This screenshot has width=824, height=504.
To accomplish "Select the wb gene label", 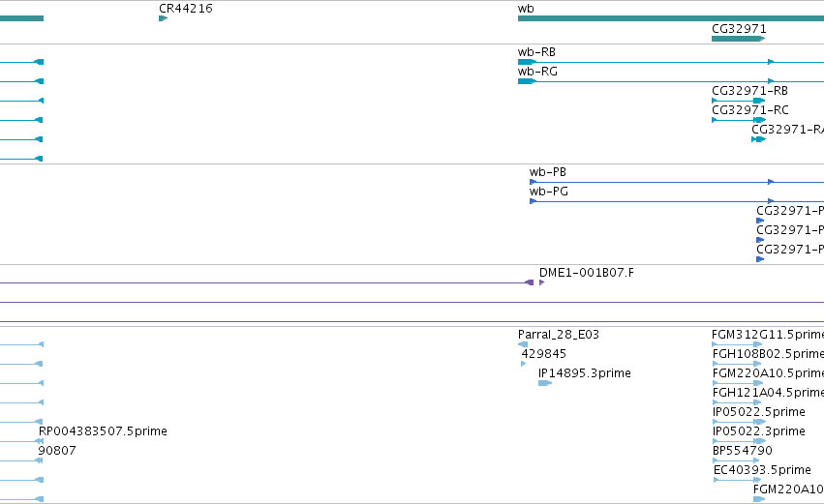I will [526, 9].
